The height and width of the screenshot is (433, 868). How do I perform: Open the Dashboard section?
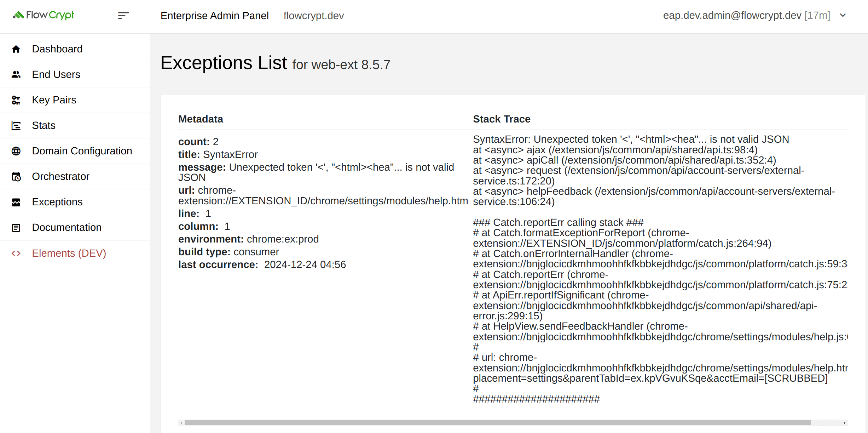(58, 49)
